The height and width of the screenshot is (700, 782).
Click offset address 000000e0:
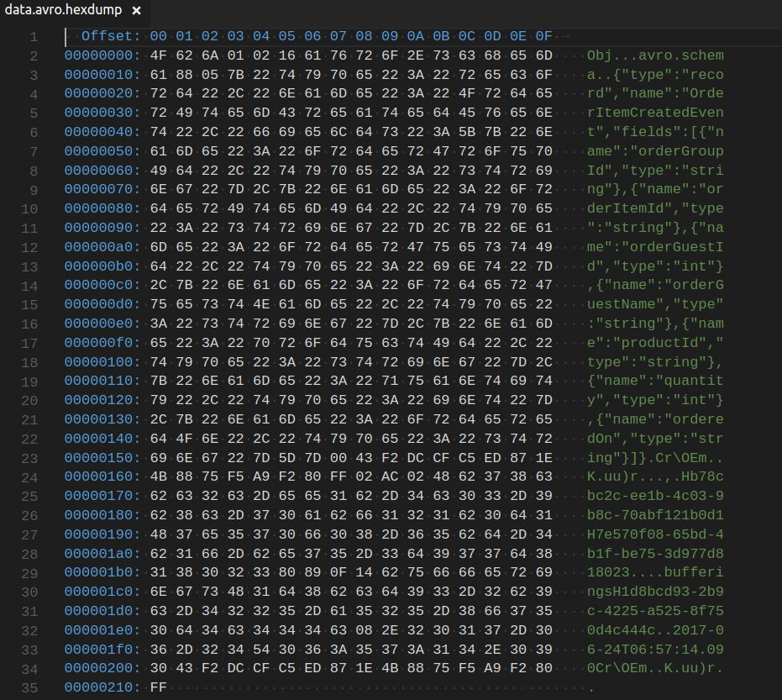click(x=102, y=324)
